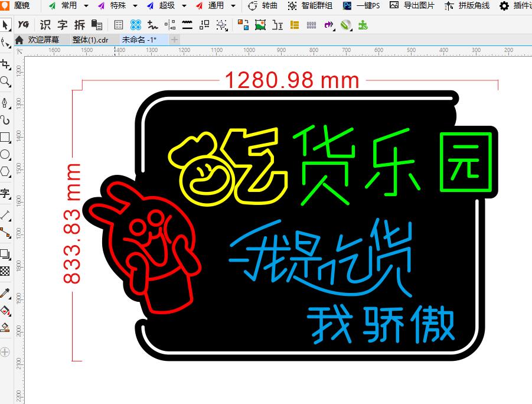
Task: Click the 一键PS button
Action: click(362, 5)
